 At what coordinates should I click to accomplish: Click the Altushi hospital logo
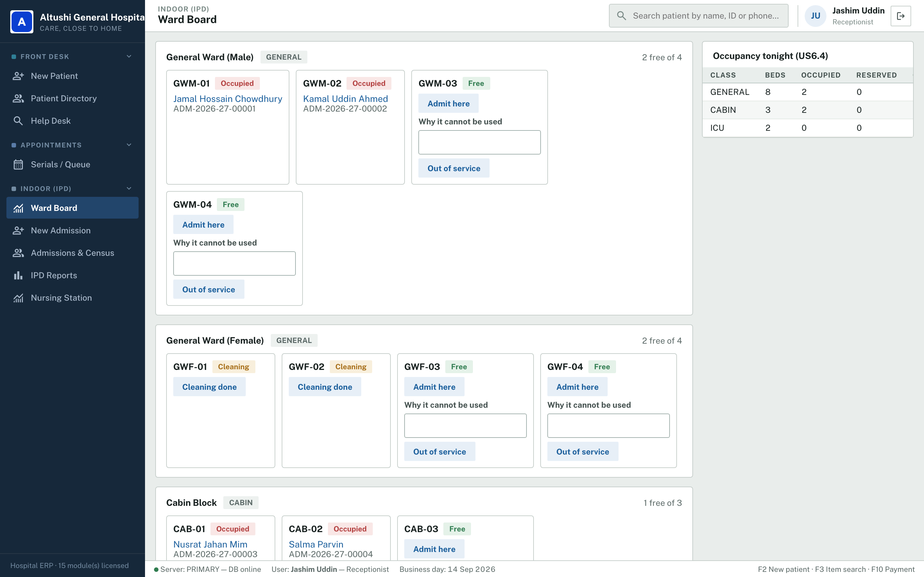[22, 22]
